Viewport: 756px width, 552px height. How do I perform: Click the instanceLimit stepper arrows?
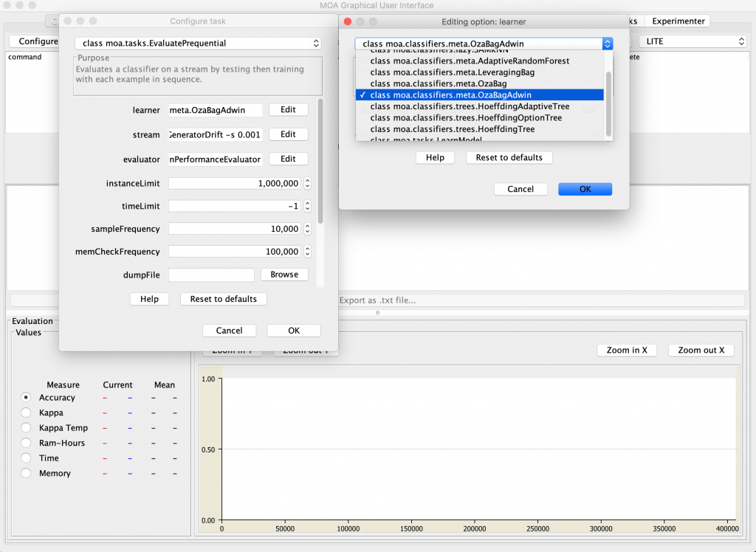click(307, 184)
